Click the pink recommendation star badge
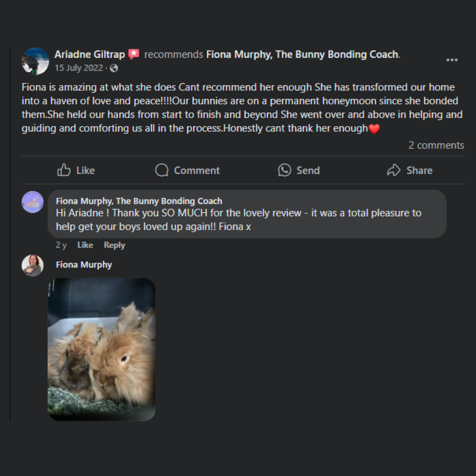The height and width of the screenshot is (476, 476). 134,54
